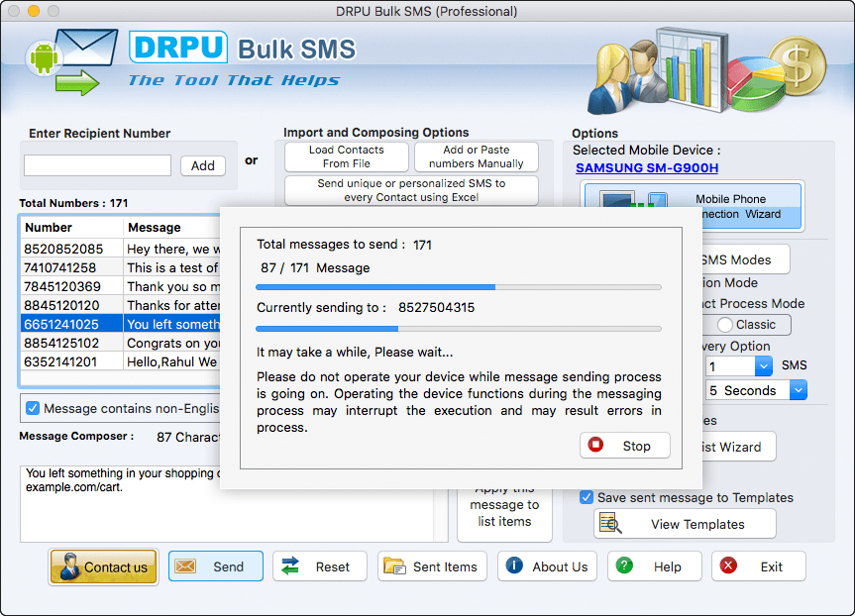Click the View Templates button
Screen dimensions: 855x616
tap(685, 524)
